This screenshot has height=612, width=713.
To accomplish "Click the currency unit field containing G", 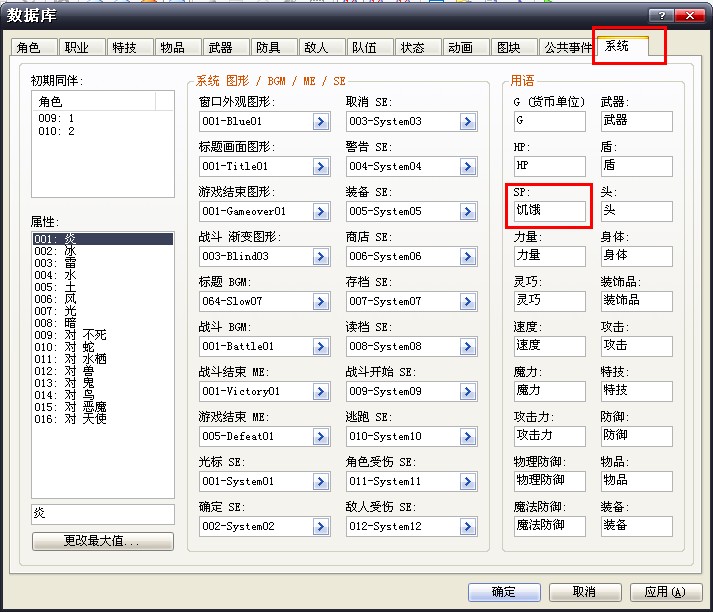I will click(549, 121).
